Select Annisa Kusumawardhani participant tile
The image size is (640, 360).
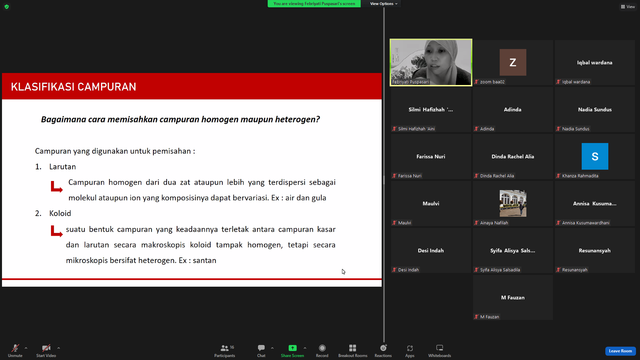595,203
